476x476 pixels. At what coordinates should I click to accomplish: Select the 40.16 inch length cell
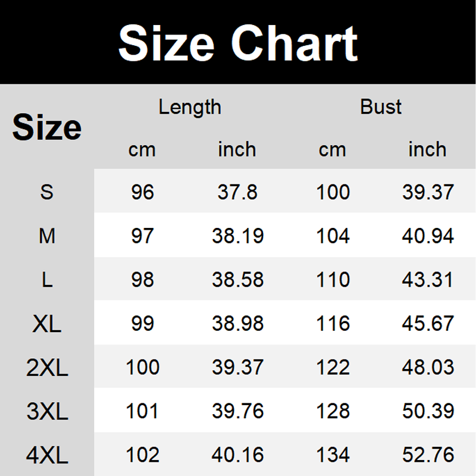[237, 455]
